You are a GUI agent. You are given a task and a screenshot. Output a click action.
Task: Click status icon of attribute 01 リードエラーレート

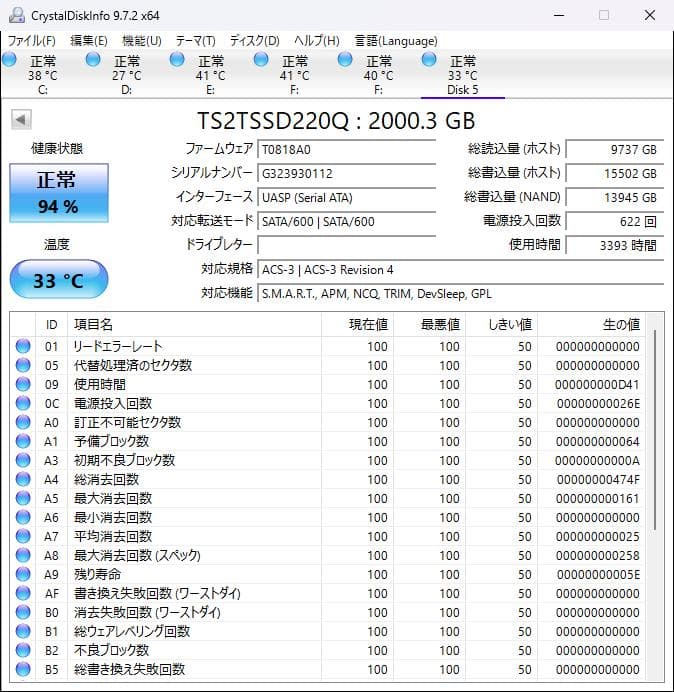coord(23,346)
